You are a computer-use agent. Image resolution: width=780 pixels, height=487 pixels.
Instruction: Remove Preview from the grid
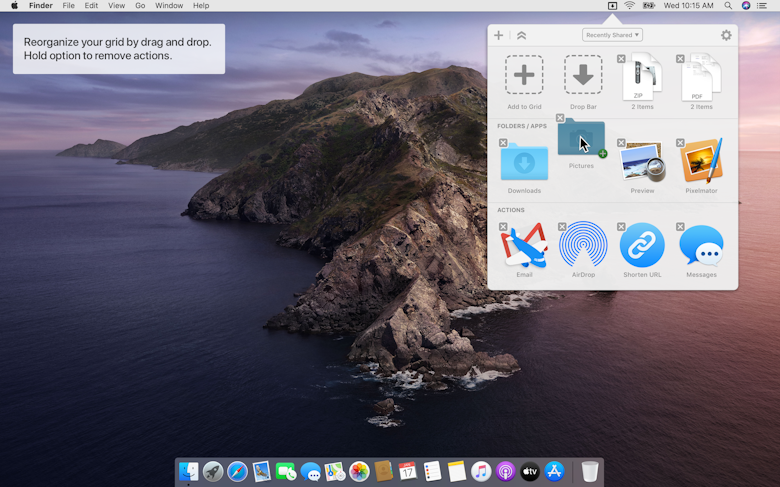coord(621,143)
